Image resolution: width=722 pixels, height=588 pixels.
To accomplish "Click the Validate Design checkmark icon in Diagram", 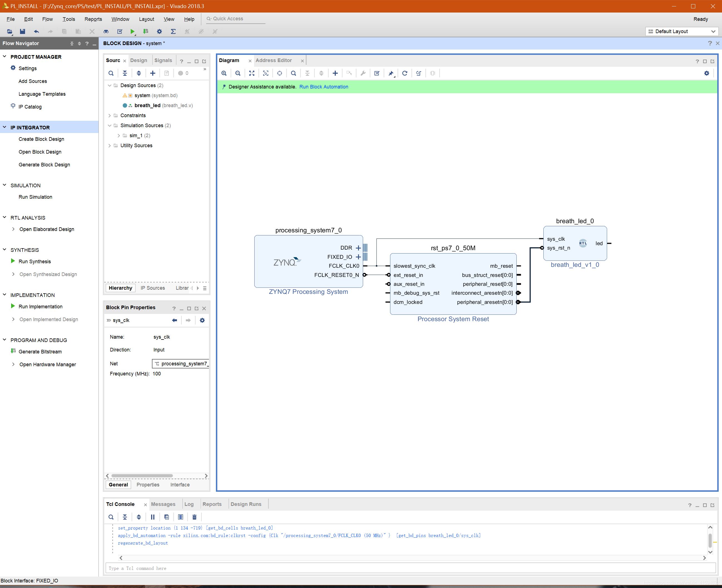I will pyautogui.click(x=376, y=73).
